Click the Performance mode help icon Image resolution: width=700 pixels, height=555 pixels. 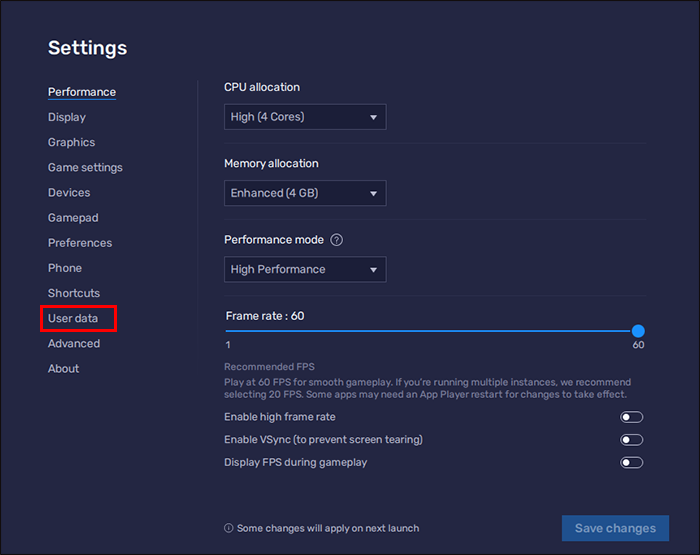(x=337, y=240)
